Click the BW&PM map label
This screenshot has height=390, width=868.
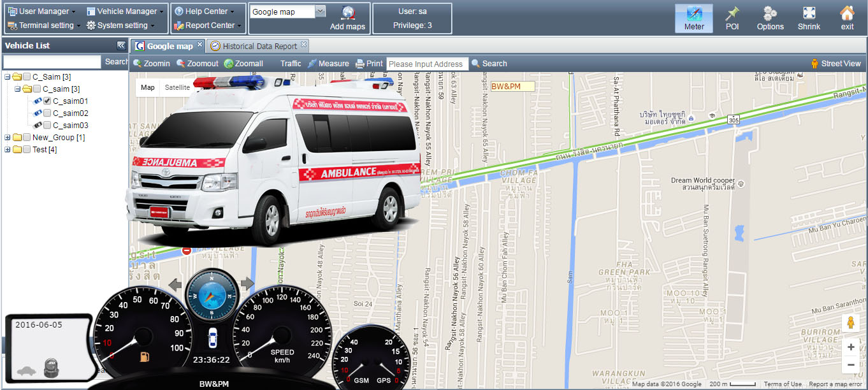tap(512, 86)
